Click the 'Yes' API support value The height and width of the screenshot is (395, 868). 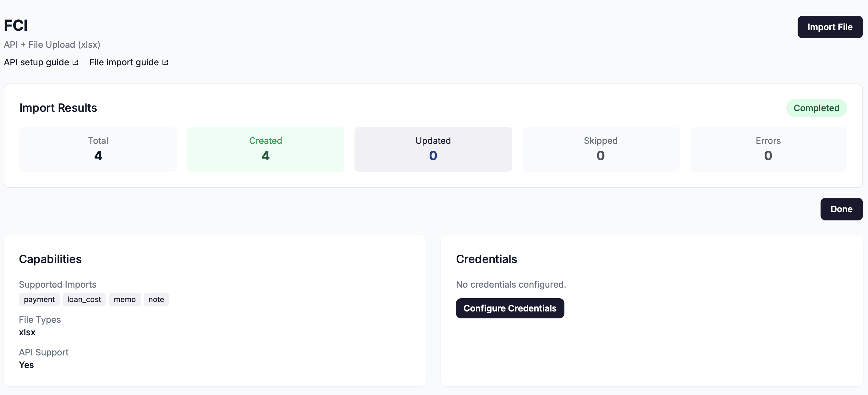[26, 365]
